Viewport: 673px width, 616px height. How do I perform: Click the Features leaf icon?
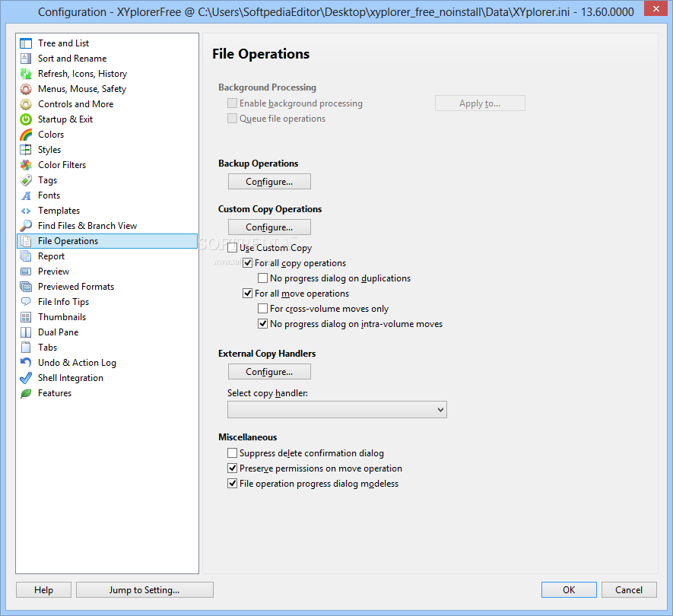tap(26, 393)
